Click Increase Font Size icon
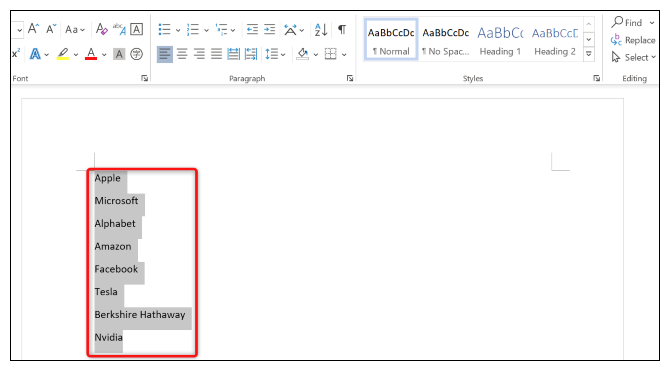The width and height of the screenshot is (666, 371). pos(34,29)
